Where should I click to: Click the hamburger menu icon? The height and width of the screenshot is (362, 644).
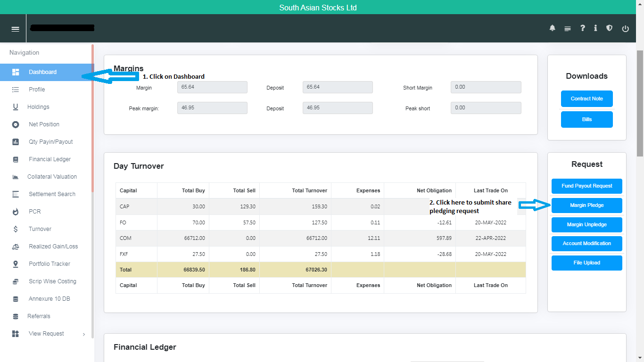click(x=15, y=29)
